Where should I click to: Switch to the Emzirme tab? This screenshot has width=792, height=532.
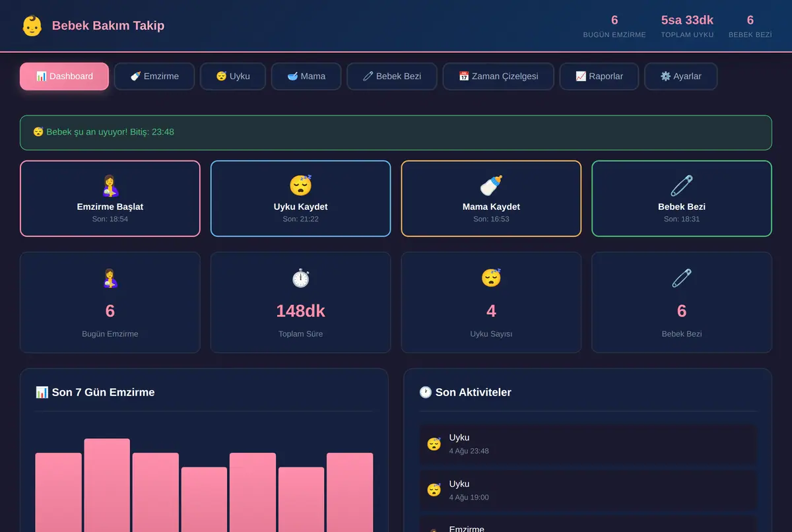coord(154,76)
